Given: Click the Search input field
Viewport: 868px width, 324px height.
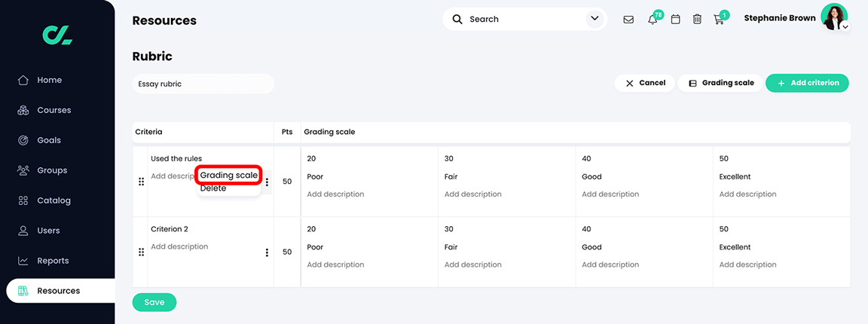Looking at the screenshot, I should (x=523, y=19).
